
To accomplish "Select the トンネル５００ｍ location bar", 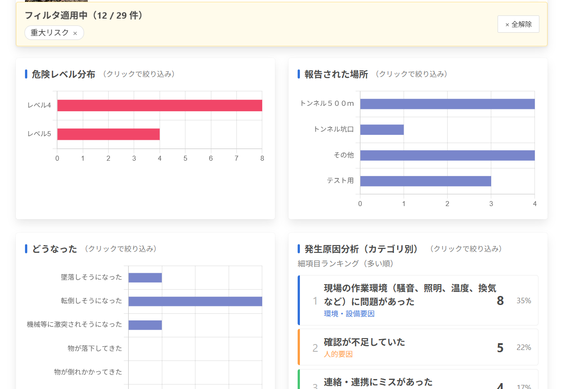I will 447,104.
